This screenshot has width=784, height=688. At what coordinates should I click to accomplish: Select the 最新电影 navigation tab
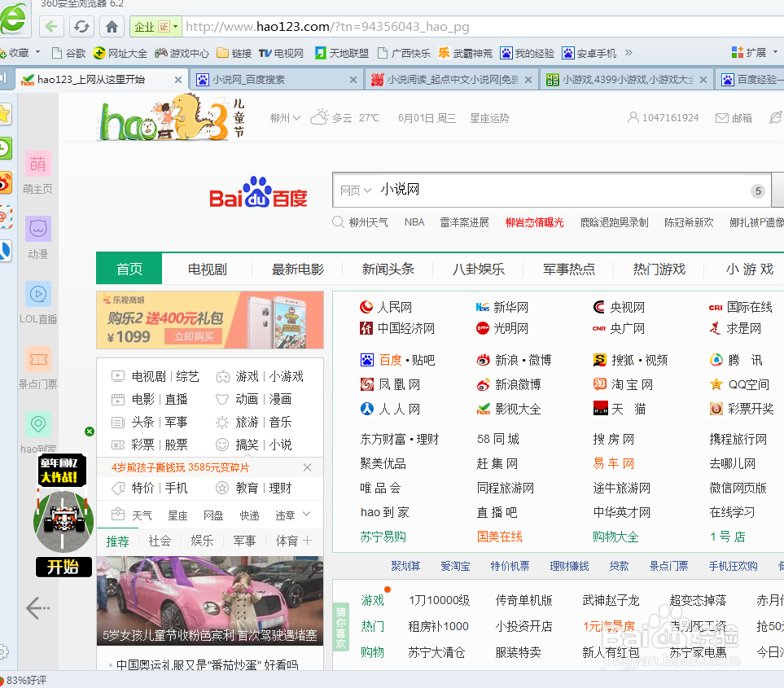(297, 270)
